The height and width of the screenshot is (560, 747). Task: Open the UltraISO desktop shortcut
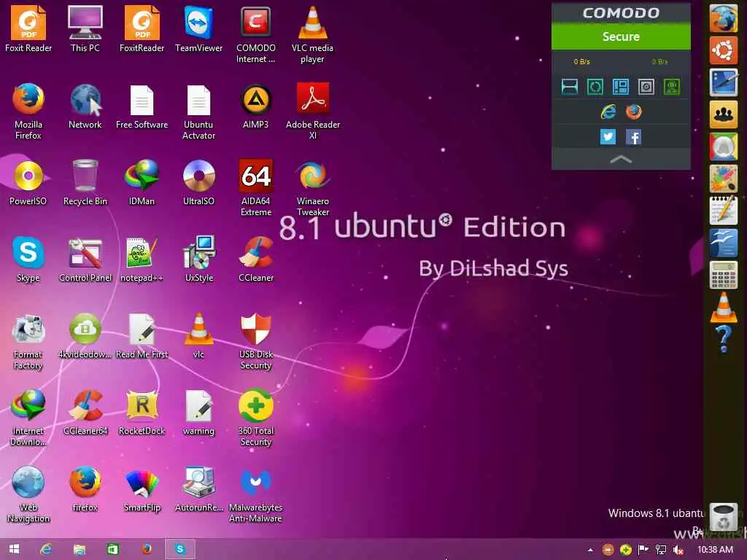pos(198,182)
